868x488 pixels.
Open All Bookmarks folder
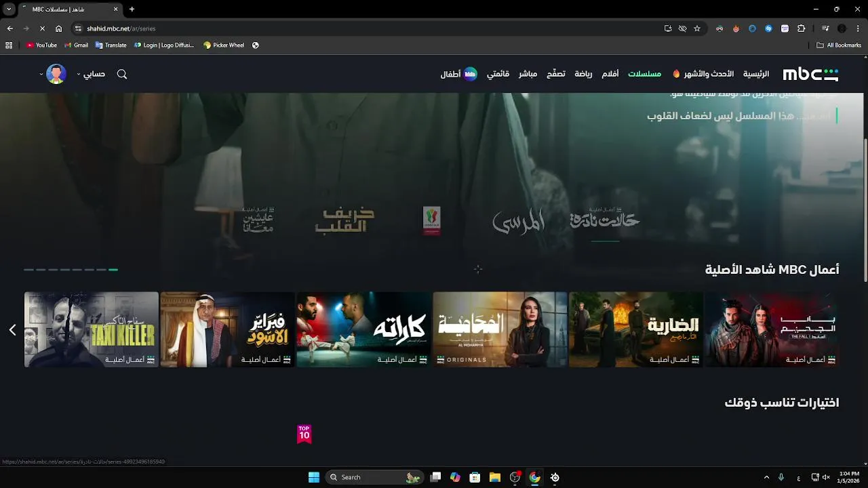click(x=839, y=45)
